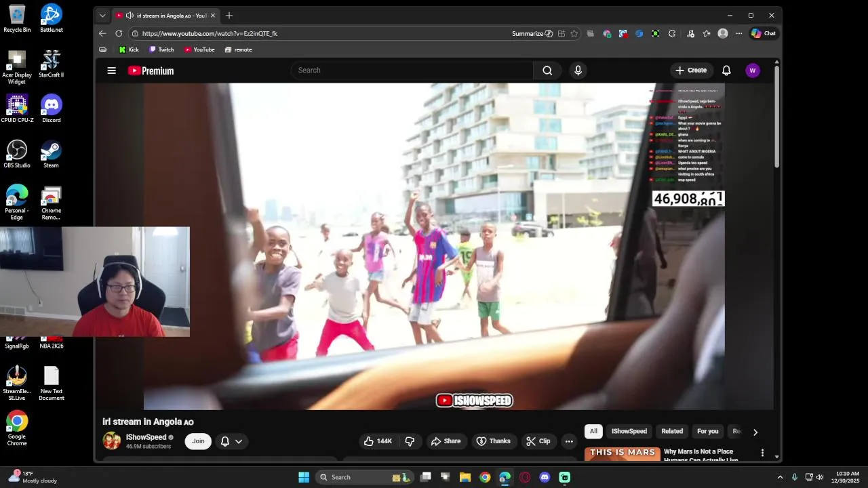This screenshot has width=868, height=488.
Task: Open the media control music-note icon
Action: pos(690,33)
